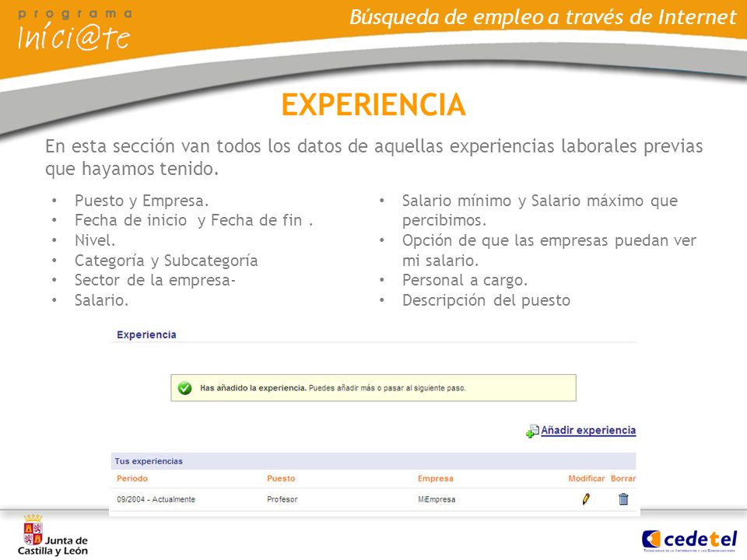Click the Sector de la empresa bullet
The image size is (747, 560).
155,281
